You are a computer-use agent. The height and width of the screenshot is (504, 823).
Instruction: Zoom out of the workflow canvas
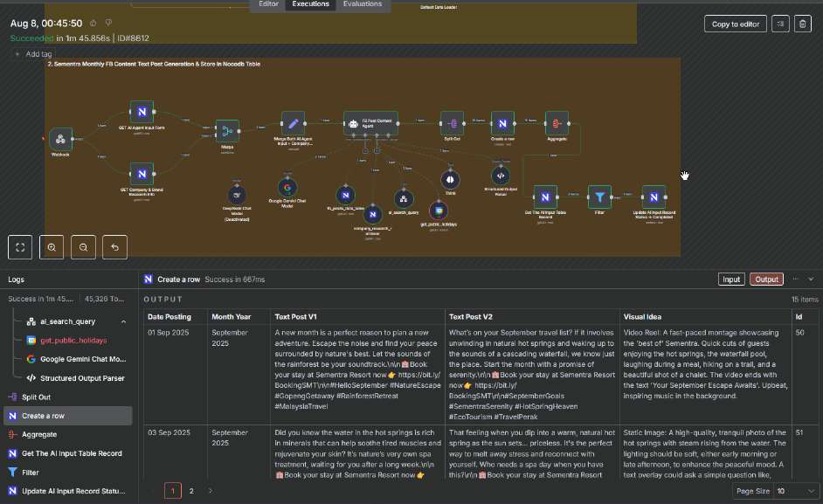coord(83,247)
